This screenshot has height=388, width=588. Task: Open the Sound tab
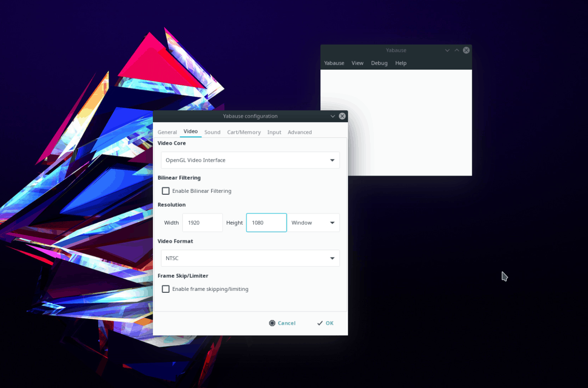point(212,132)
